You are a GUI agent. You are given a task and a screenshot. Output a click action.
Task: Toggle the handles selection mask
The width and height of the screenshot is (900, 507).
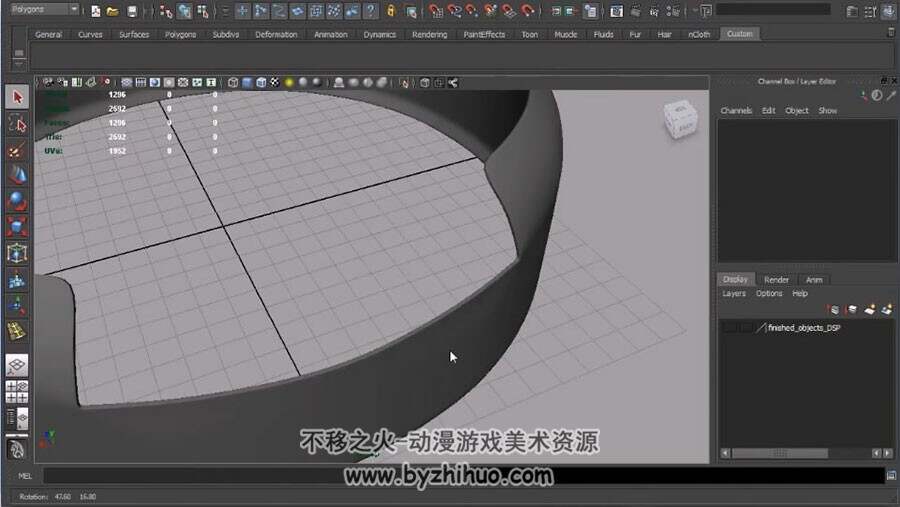tap(243, 11)
